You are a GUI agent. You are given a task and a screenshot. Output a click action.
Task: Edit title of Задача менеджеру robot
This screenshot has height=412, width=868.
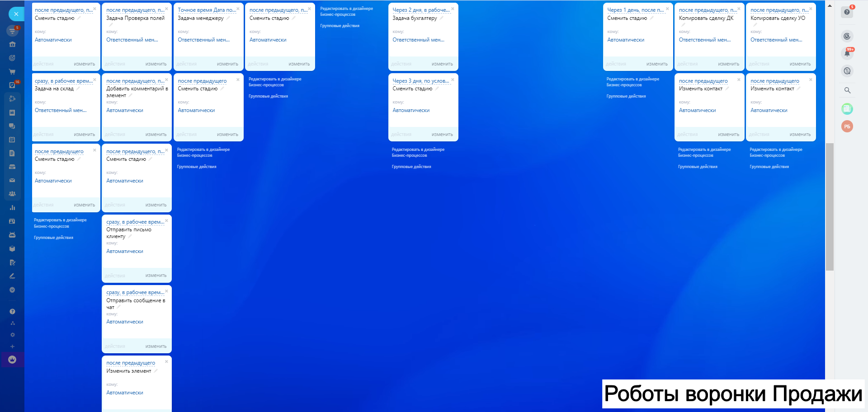[x=228, y=18]
